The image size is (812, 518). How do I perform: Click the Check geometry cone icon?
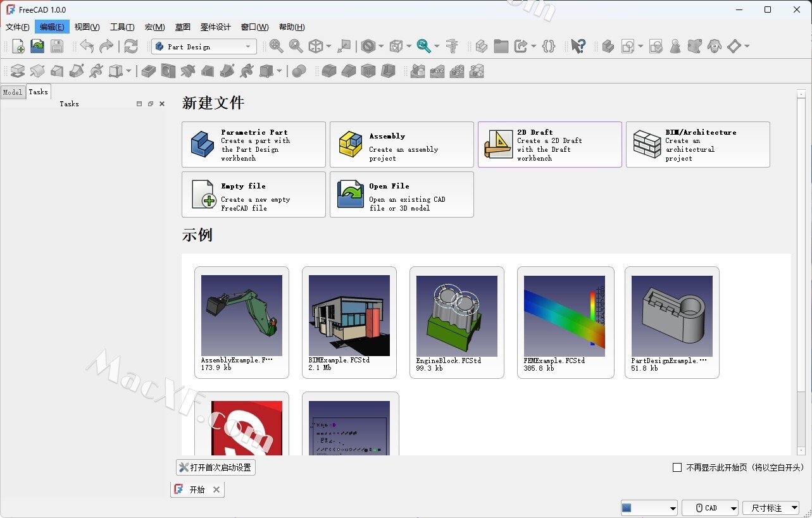(x=676, y=46)
